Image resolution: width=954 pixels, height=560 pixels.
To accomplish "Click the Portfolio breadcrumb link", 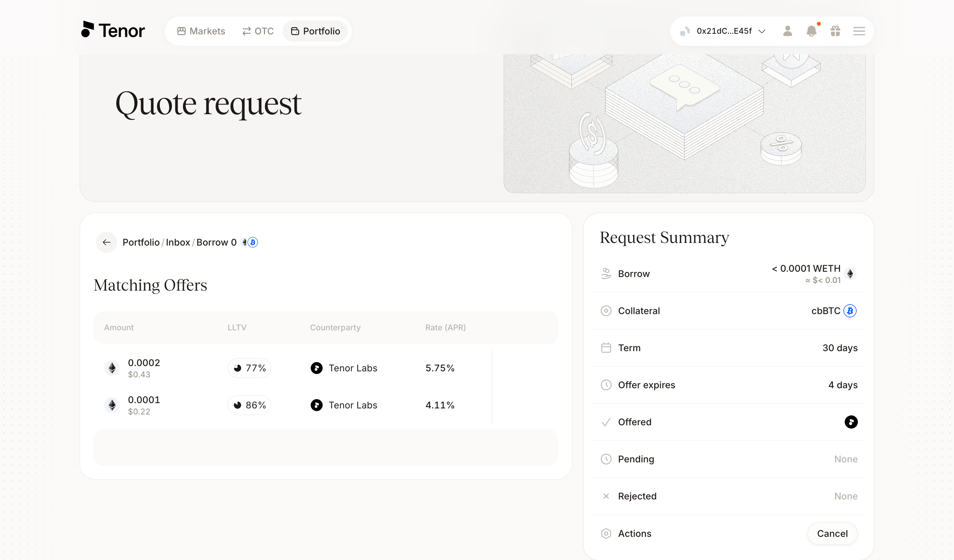I will point(141,242).
